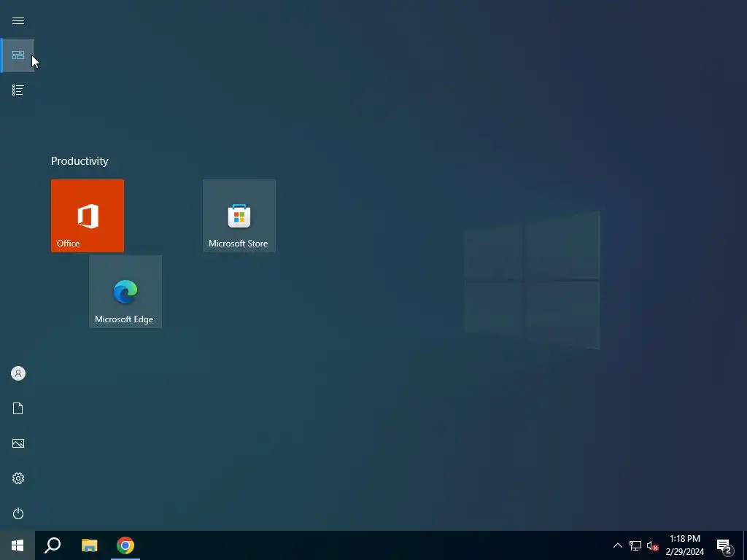Open Settings gear in Start sidebar

tap(18, 478)
